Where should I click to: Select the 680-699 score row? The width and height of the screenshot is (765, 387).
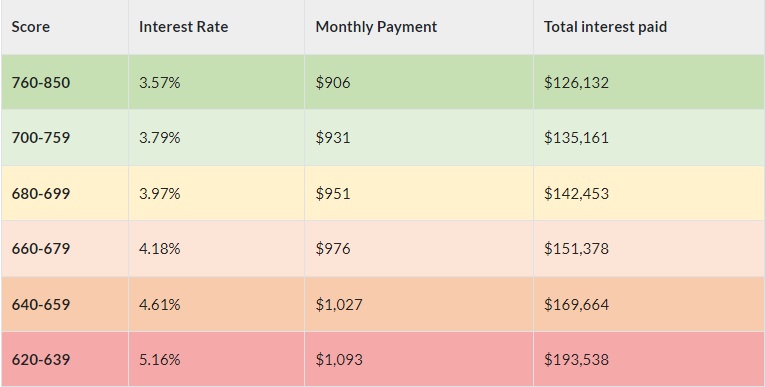[383, 193]
